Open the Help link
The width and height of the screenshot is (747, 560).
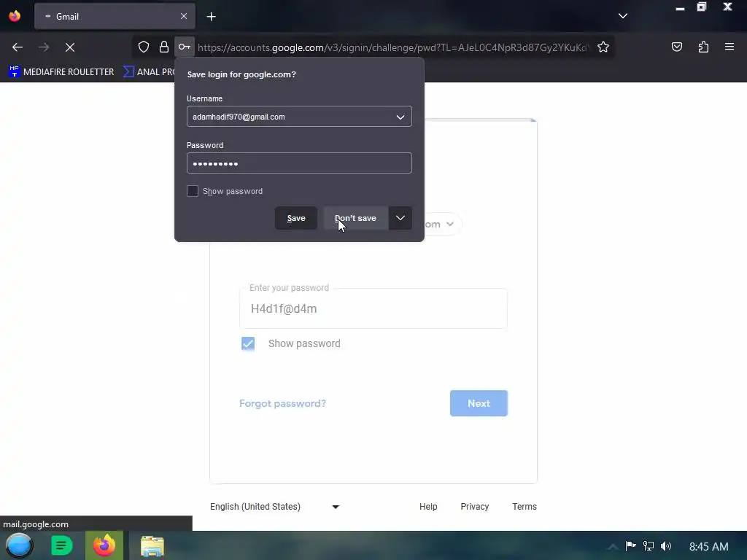pos(428,507)
